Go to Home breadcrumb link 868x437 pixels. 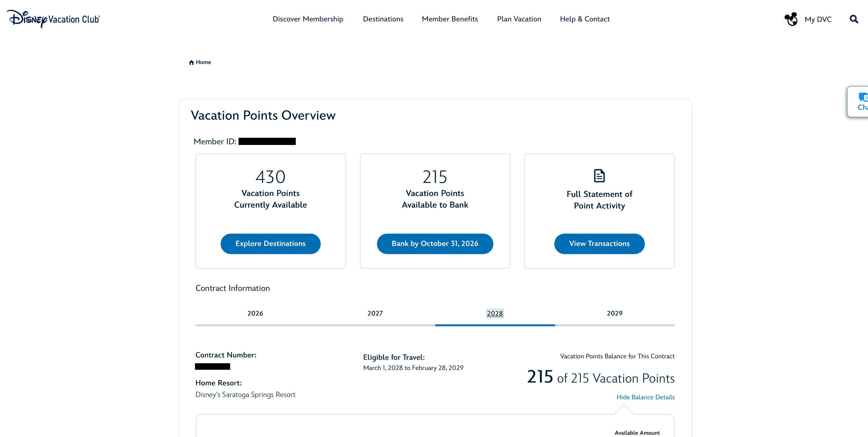(203, 62)
